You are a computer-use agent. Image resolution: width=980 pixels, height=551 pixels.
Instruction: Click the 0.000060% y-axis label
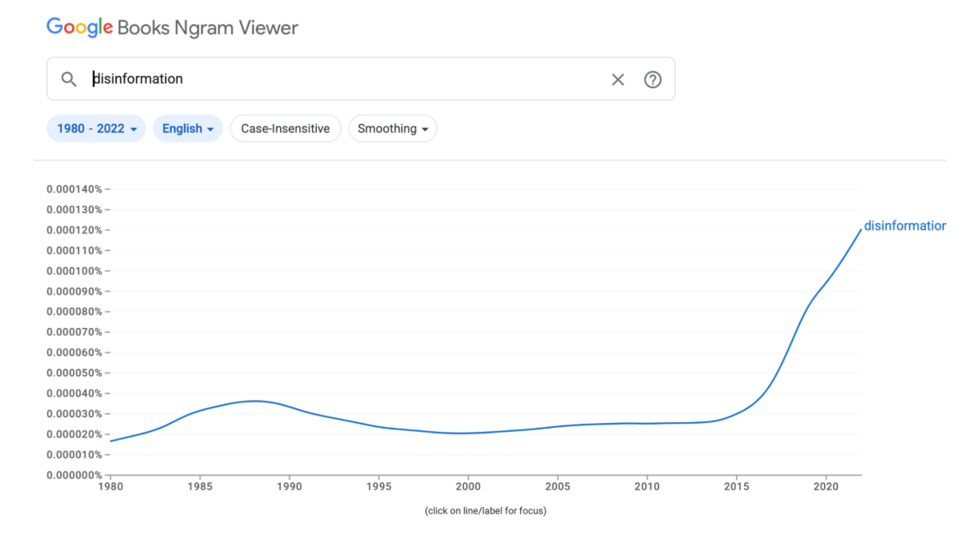coord(74,352)
